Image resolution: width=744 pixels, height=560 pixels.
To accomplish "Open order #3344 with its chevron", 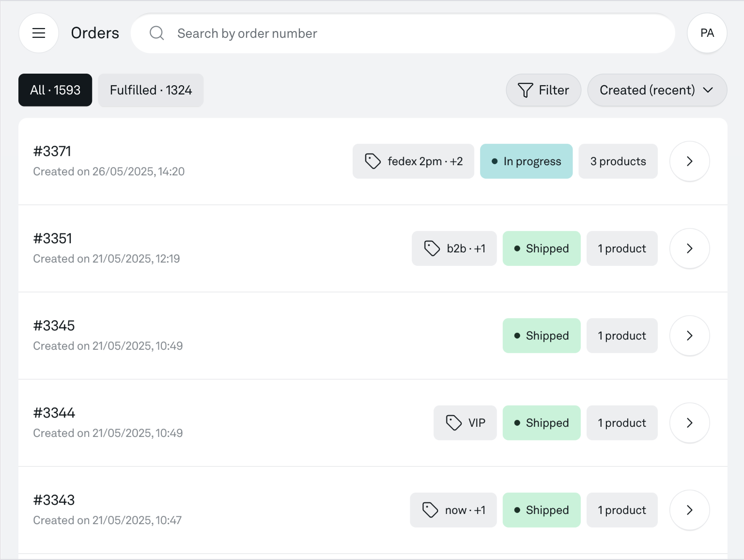I will point(690,423).
